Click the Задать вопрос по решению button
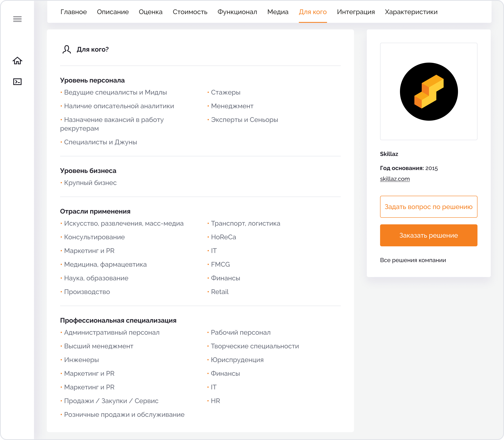 tap(429, 207)
